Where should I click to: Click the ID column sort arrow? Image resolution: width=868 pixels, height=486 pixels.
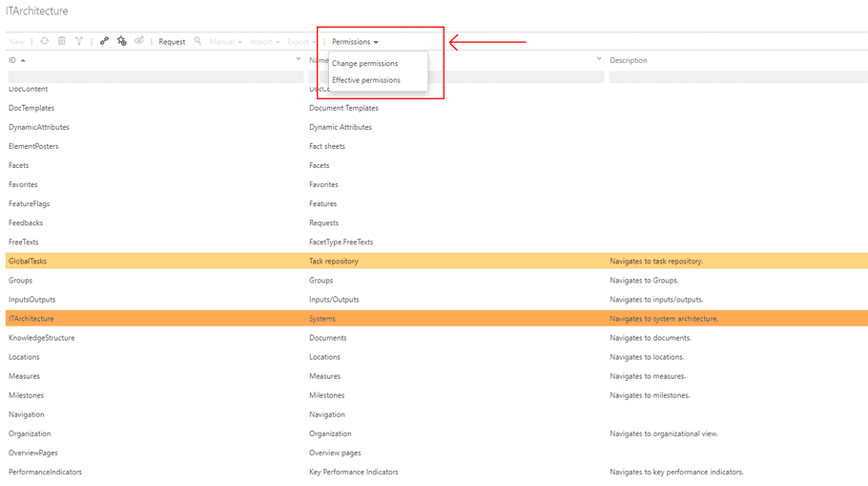[23, 60]
